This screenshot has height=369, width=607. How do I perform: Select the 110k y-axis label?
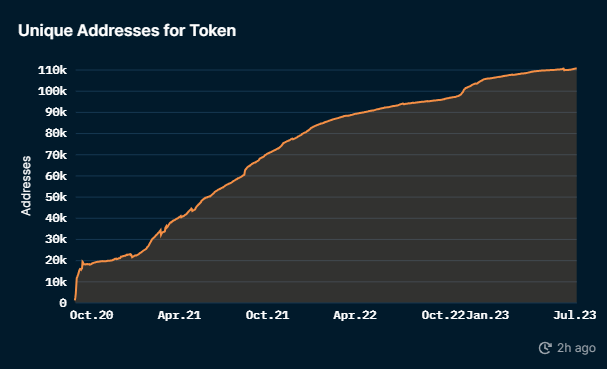click(52, 70)
